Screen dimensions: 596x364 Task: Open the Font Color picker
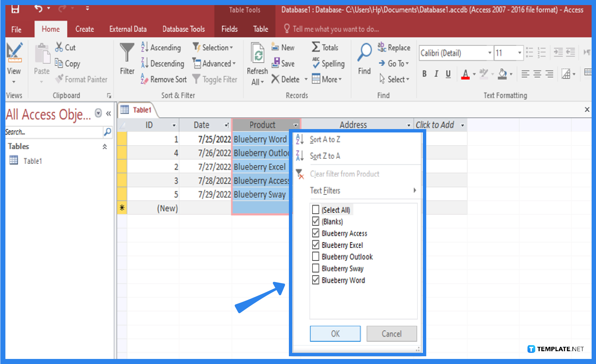[466, 74]
